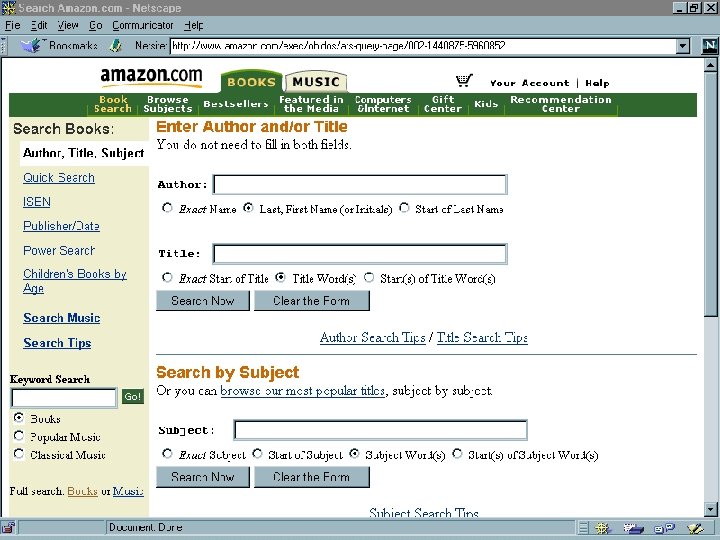Open the Communicator menu

coord(143,25)
